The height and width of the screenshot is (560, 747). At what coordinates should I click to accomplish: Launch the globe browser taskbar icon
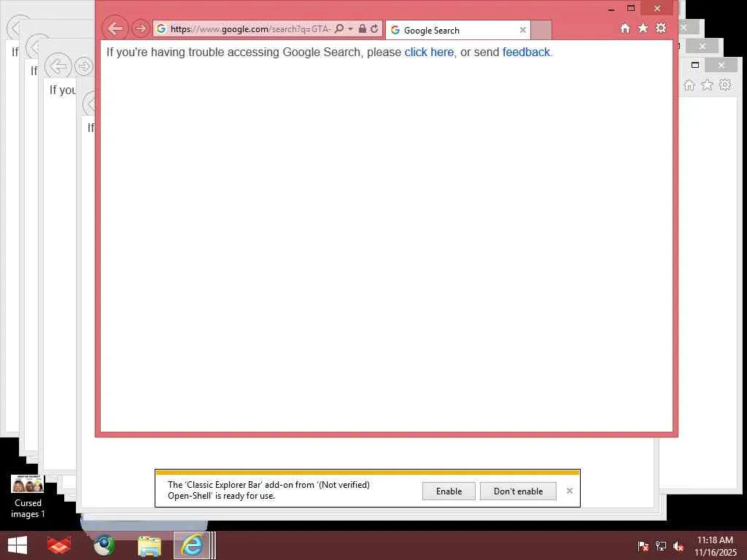[104, 545]
